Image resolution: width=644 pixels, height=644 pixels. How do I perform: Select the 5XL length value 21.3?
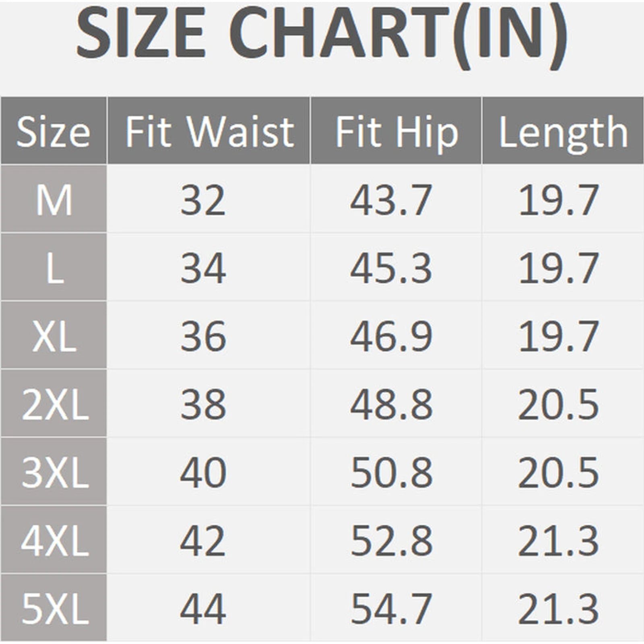pyautogui.click(x=558, y=608)
